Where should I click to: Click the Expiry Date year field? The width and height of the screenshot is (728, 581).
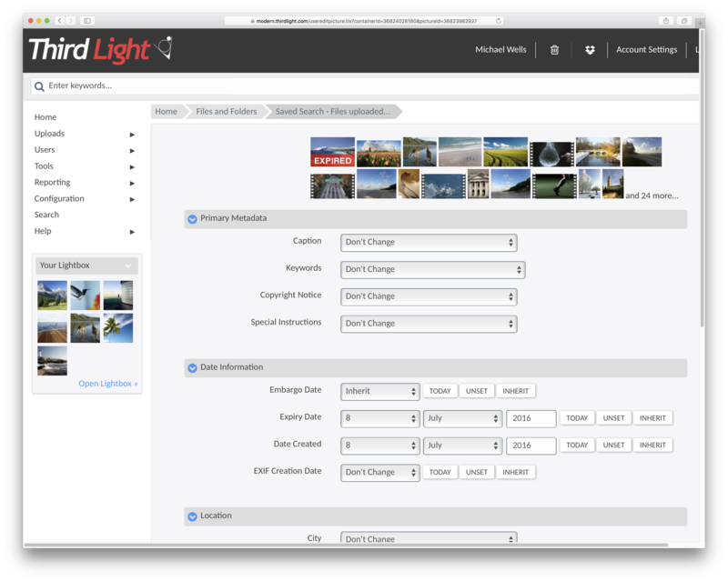click(x=531, y=418)
